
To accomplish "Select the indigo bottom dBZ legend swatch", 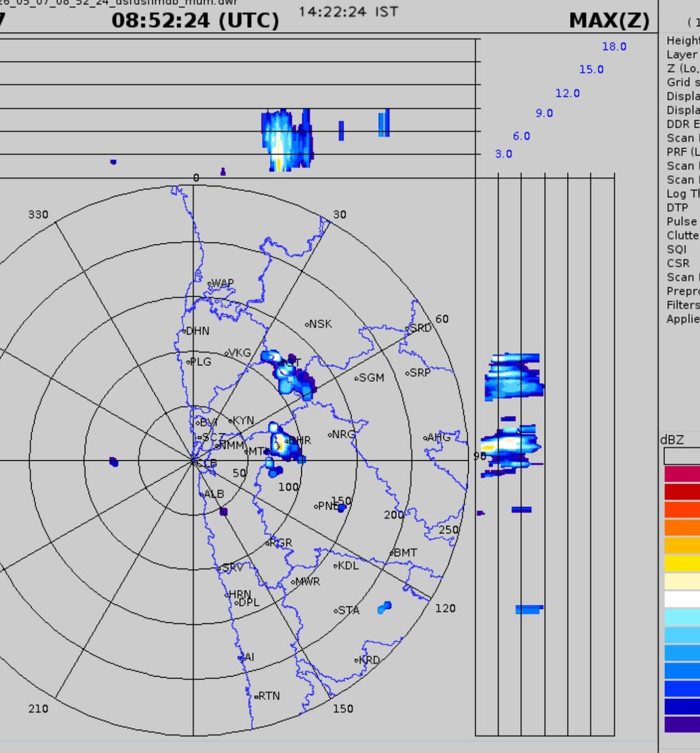I will coord(682,724).
